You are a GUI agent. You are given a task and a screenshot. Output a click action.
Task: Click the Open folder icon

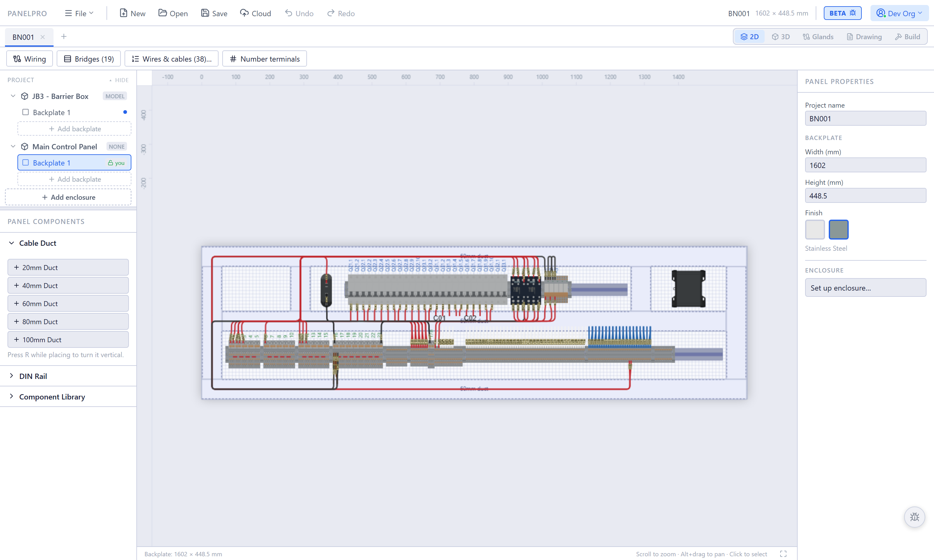(x=162, y=13)
